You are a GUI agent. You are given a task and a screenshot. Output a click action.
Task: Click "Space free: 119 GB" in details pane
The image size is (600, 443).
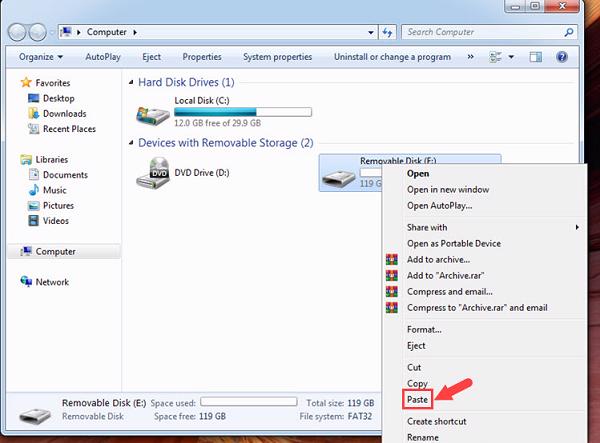tap(190, 416)
